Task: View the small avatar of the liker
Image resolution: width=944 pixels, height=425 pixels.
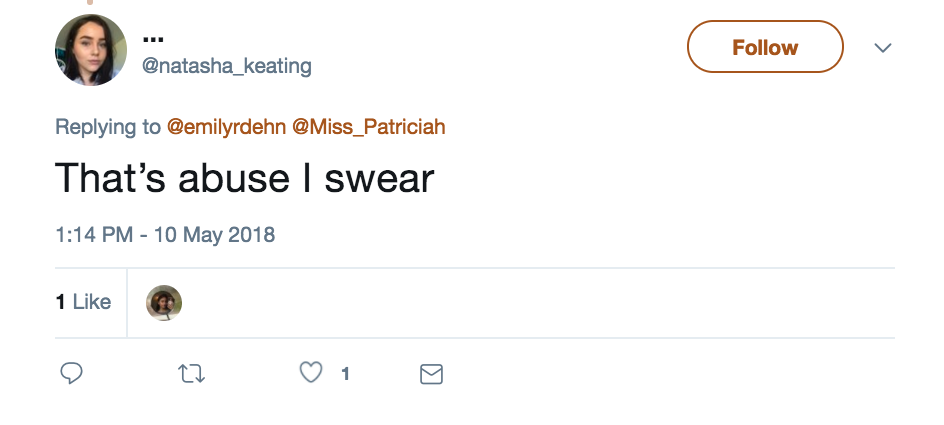Action: pyautogui.click(x=164, y=302)
